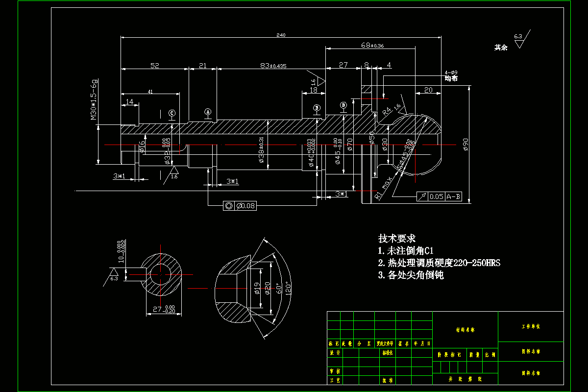
Task: Click the 52 length dimension
Action: [154, 65]
